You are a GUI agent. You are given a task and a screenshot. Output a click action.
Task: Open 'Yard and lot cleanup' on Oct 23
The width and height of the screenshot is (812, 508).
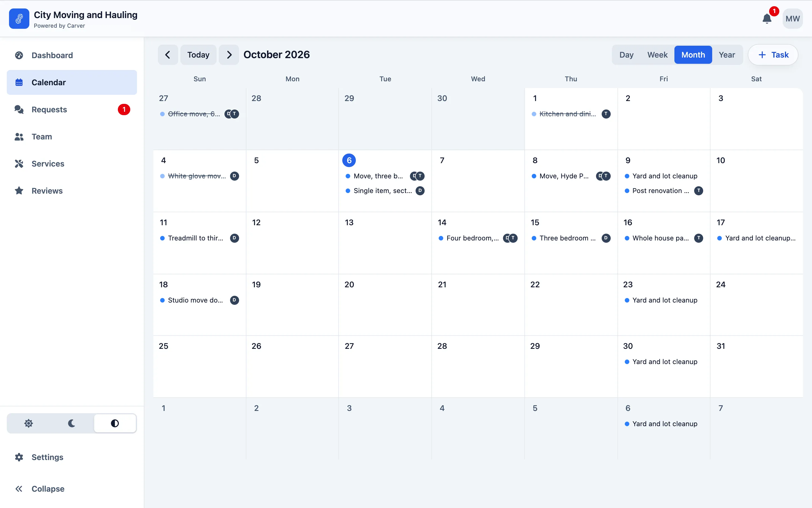point(664,300)
